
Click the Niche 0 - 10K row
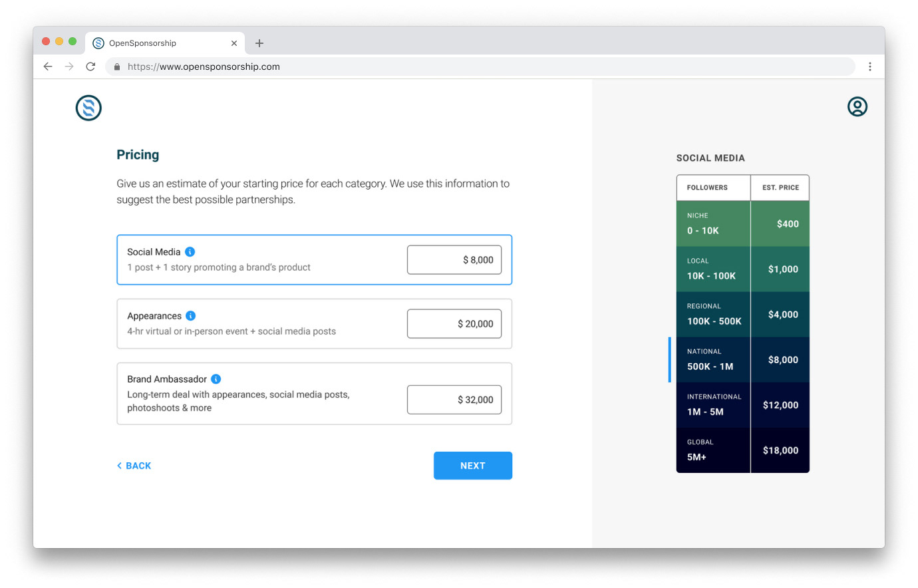click(743, 224)
